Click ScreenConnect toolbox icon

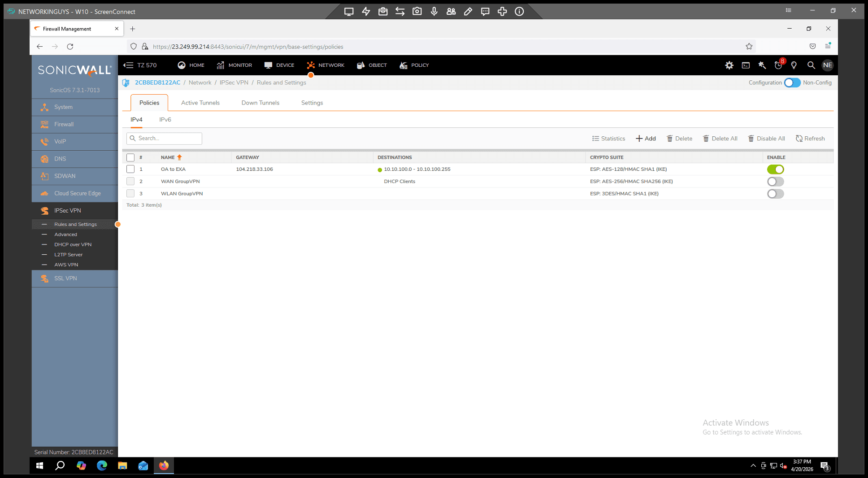click(x=383, y=11)
